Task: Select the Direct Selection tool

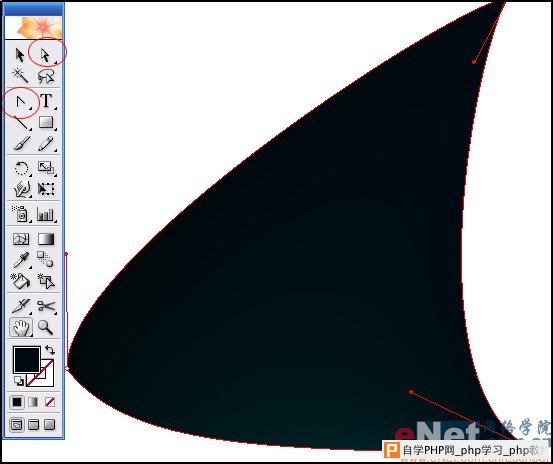Action: click(x=46, y=55)
